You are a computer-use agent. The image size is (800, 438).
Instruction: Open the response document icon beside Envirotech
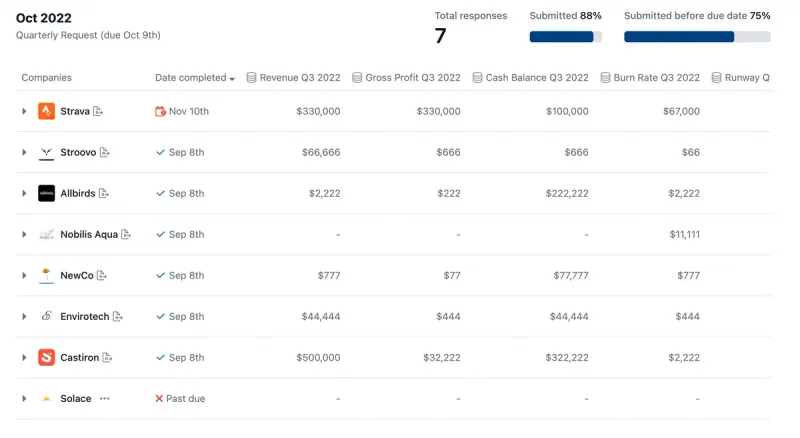coord(117,317)
